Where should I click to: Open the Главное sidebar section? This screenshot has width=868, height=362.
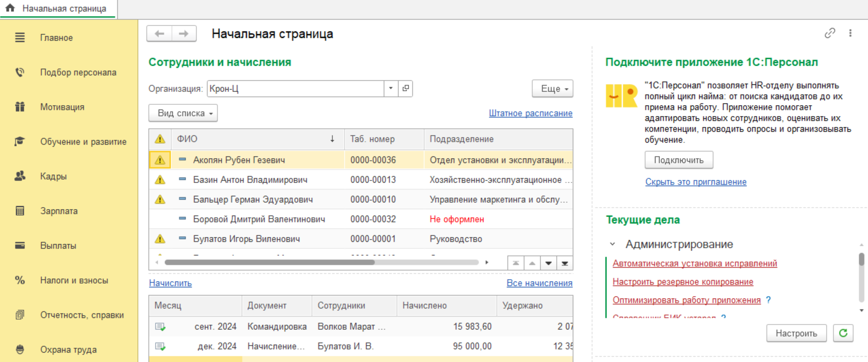[x=56, y=38]
